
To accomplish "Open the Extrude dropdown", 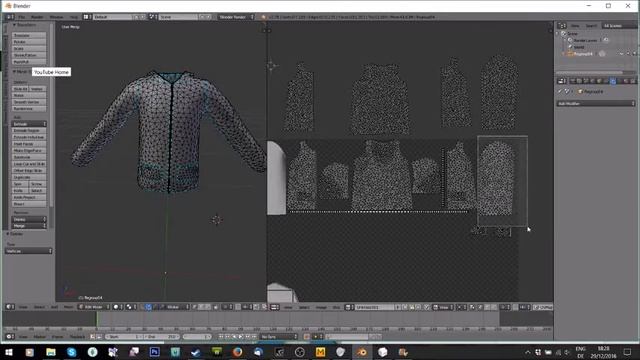I will 29,124.
